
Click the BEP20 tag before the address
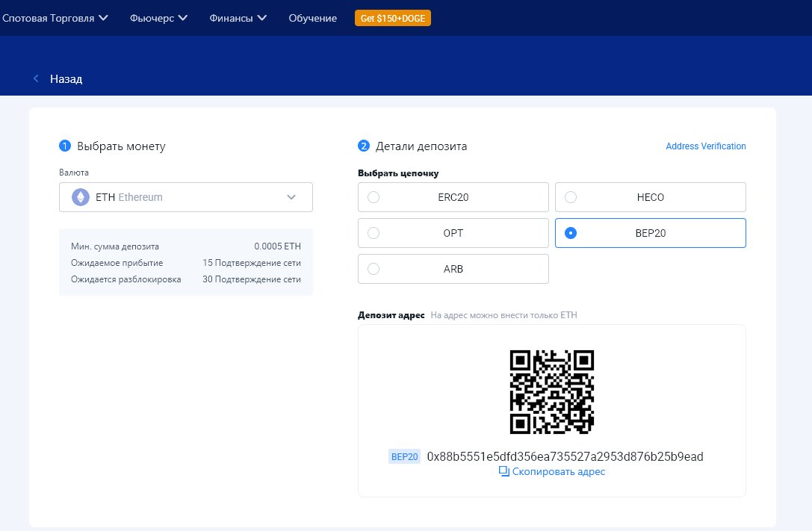tap(404, 456)
